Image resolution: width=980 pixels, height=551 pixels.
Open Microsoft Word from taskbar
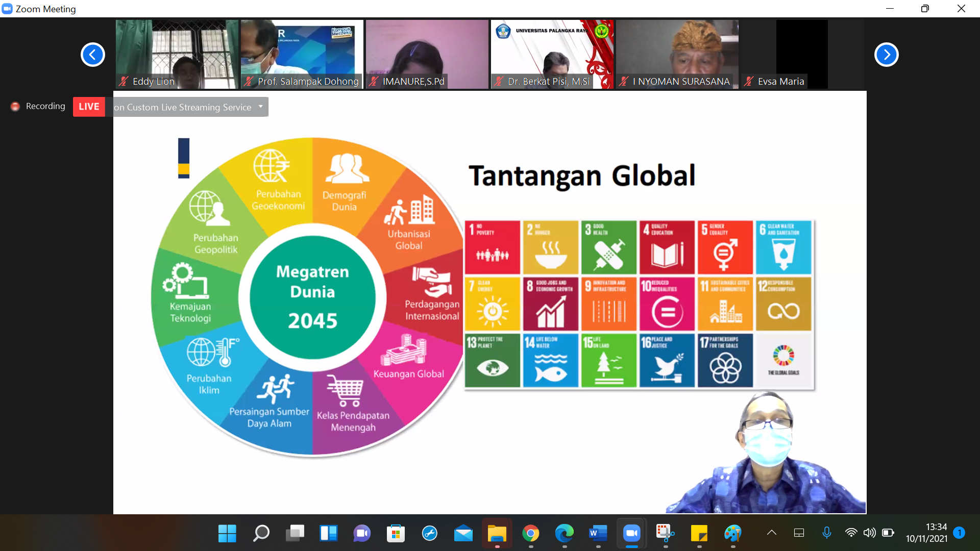(x=598, y=533)
